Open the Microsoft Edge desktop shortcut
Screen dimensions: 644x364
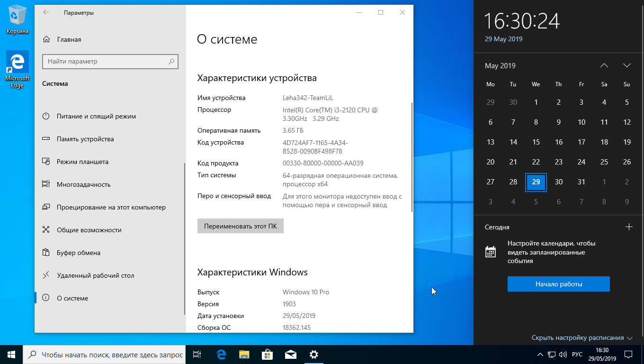pyautogui.click(x=17, y=70)
